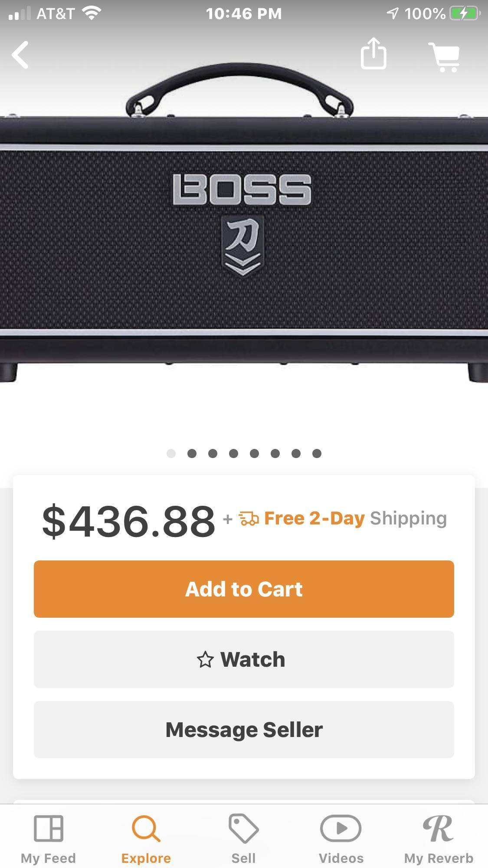This screenshot has height=868, width=488.
Task: Tap the My Reverb R logo
Action: coord(439,828)
